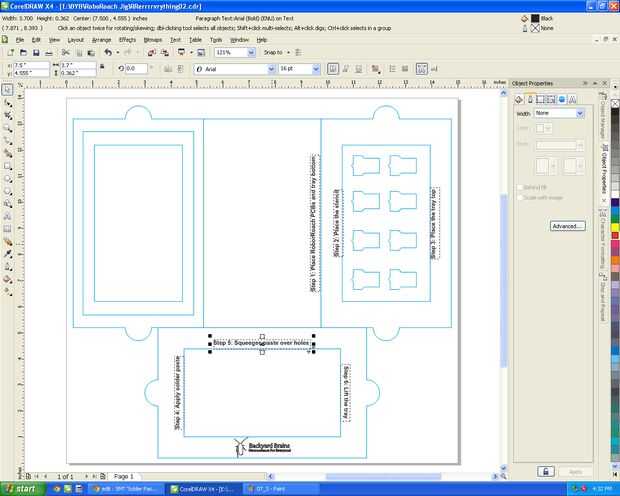Open the Snap to dropdown
Viewport: 620px width, 496px height.
click(277, 53)
